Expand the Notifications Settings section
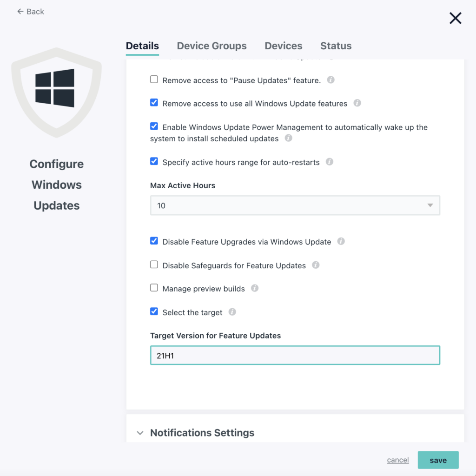 [140, 433]
